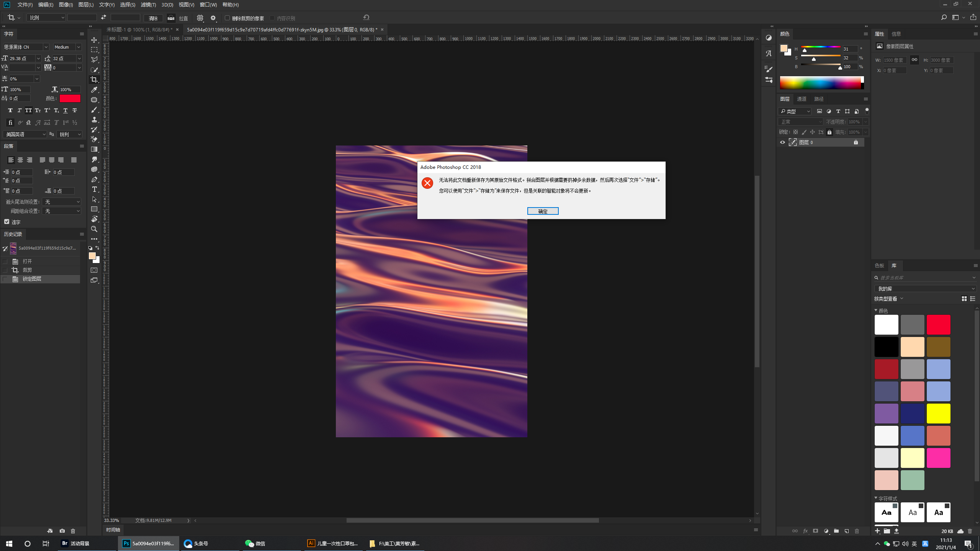This screenshot has width=980, height=551.
Task: Open 文件(F) menu
Action: (25, 5)
